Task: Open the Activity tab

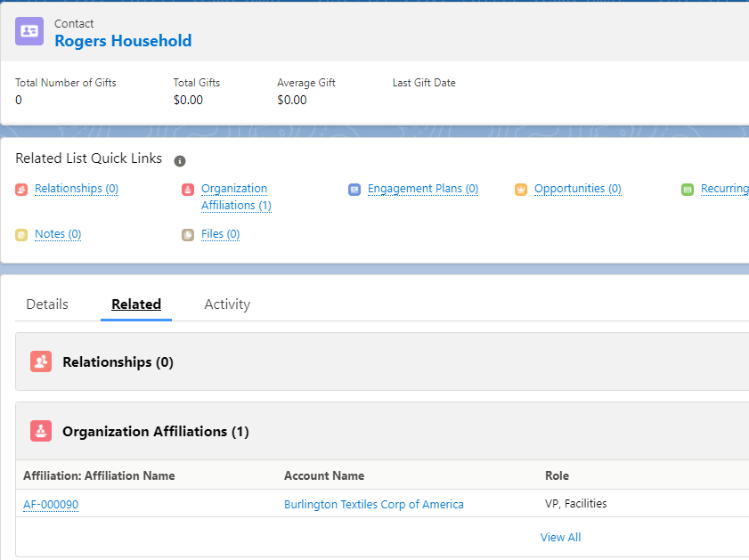Action: [x=227, y=304]
